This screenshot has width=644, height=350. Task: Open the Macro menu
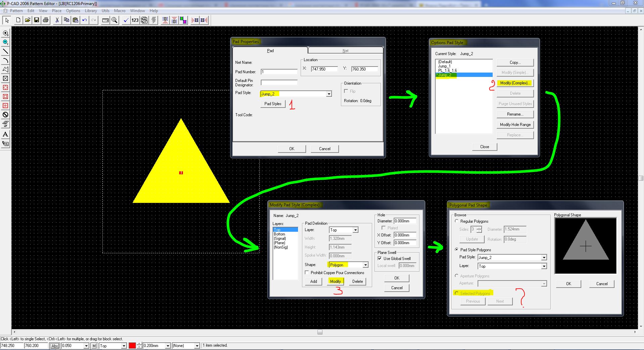tap(119, 11)
